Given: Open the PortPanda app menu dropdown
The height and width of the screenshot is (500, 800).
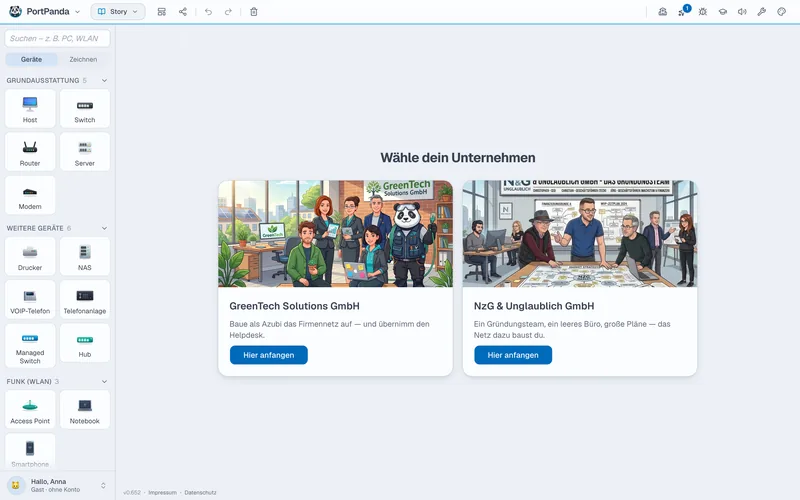Looking at the screenshot, I should pyautogui.click(x=45, y=11).
